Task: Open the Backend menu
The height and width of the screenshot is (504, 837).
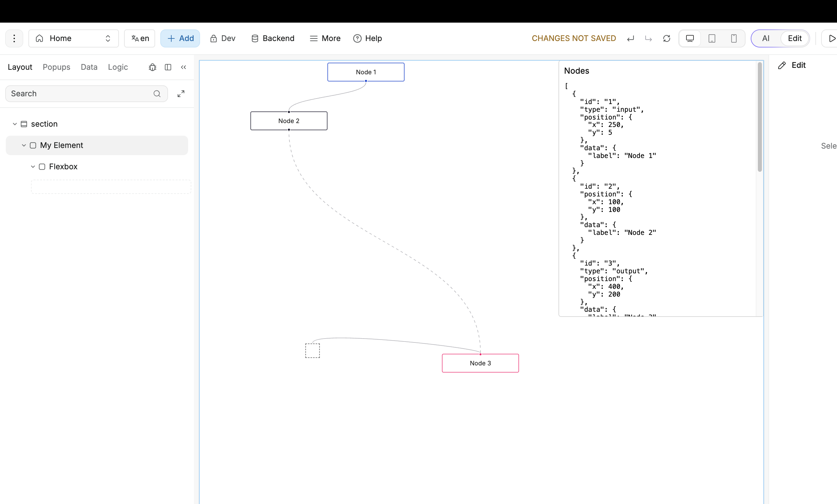Action: click(x=273, y=38)
